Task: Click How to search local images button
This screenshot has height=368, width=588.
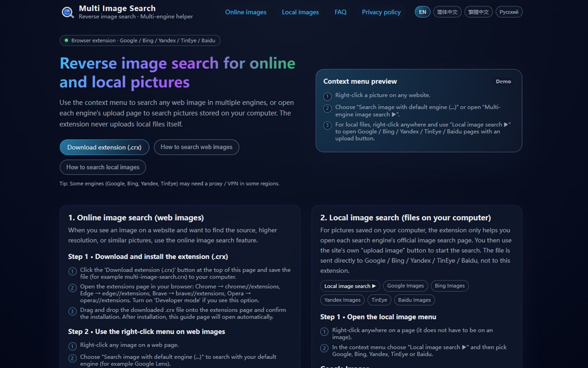Action: 103,167
